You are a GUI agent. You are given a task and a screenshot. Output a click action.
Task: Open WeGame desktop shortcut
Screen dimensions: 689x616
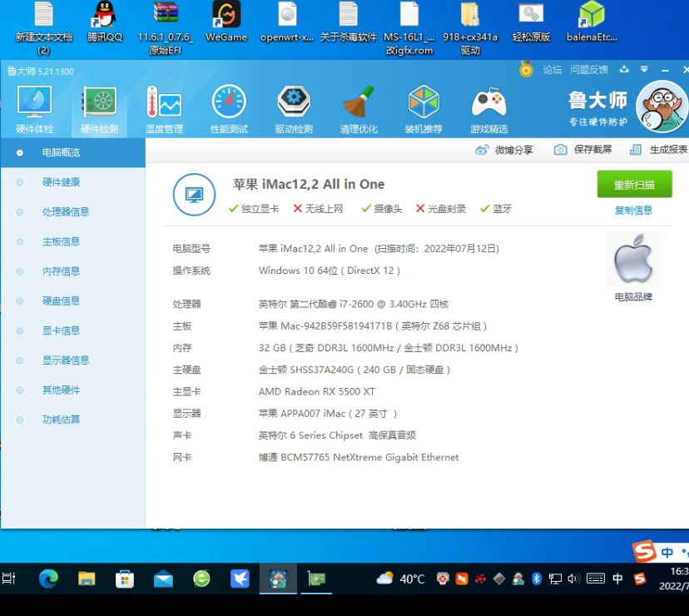pyautogui.click(x=226, y=22)
